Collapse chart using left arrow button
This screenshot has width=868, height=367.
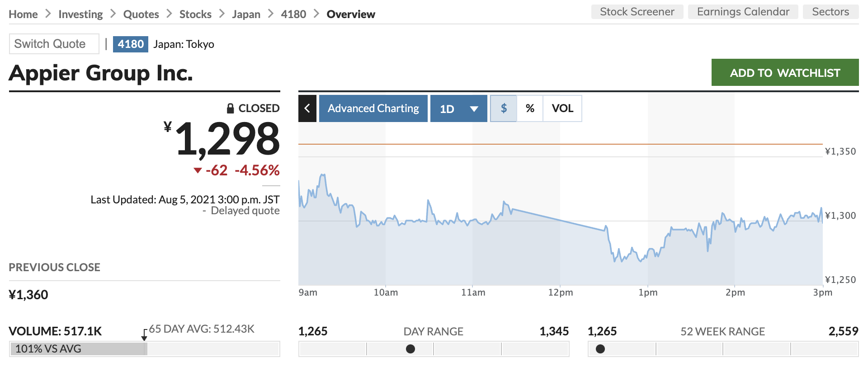coord(307,108)
